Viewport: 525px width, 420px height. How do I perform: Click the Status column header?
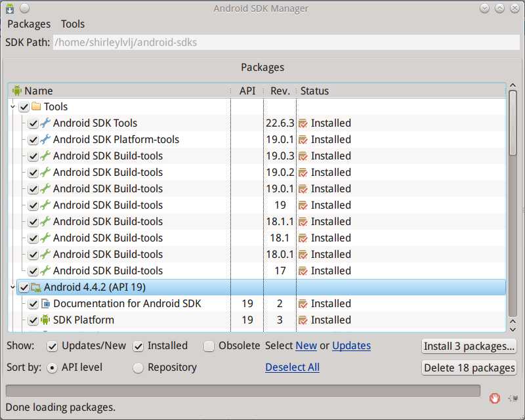click(401, 91)
